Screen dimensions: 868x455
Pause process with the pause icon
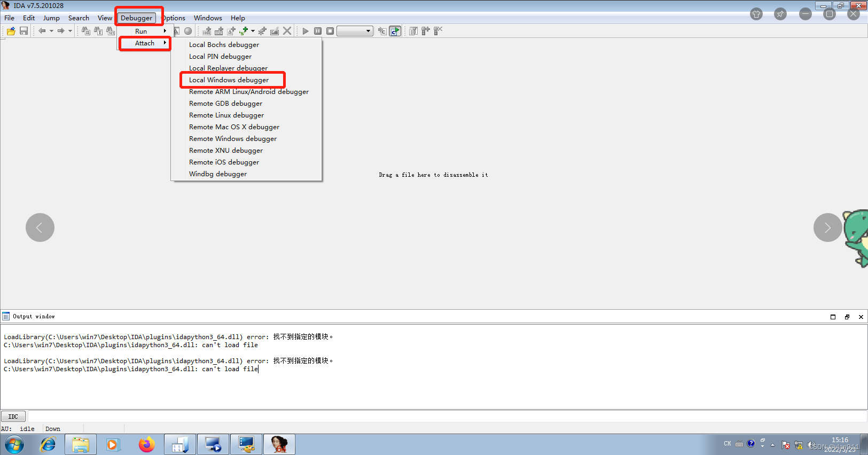point(318,31)
